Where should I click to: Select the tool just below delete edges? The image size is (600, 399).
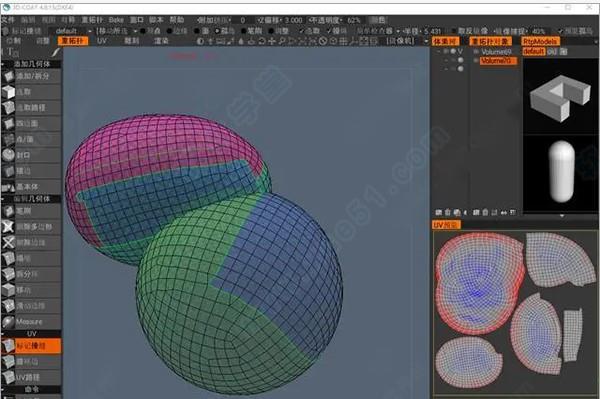(31, 259)
